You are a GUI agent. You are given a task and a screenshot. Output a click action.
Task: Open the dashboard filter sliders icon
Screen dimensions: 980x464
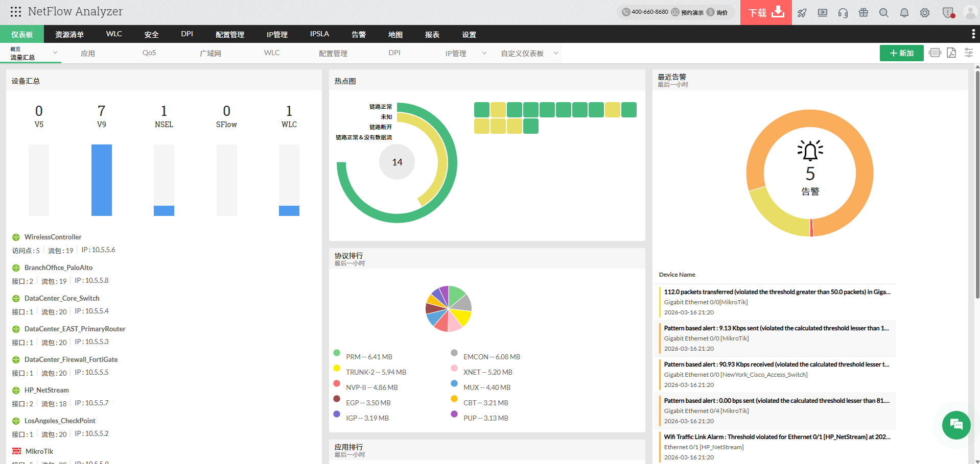click(968, 53)
